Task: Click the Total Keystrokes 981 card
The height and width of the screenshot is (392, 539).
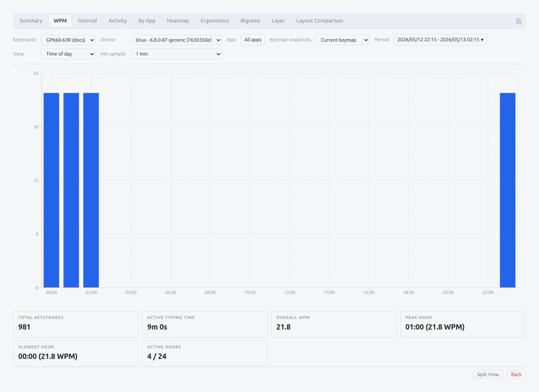Action: (76, 324)
